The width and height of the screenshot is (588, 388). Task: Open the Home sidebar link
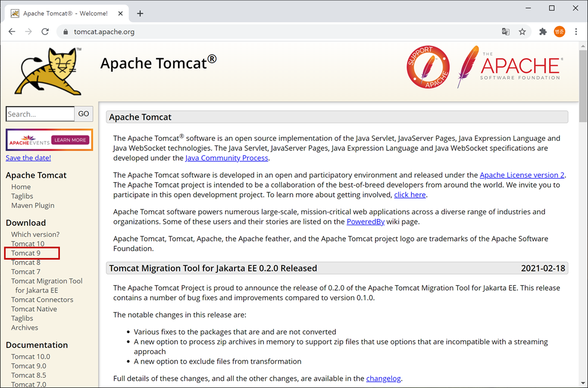coord(21,187)
